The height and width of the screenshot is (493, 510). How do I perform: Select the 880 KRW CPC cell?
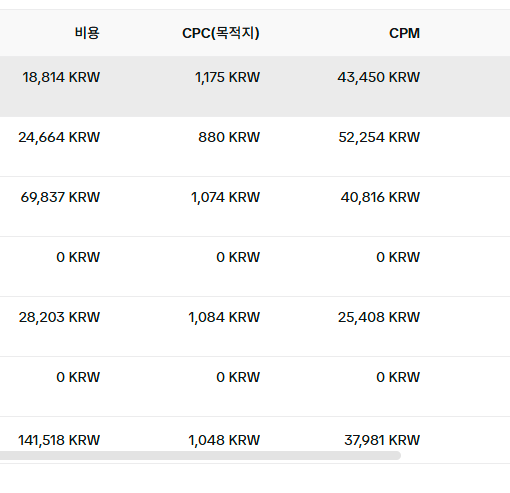pos(229,137)
